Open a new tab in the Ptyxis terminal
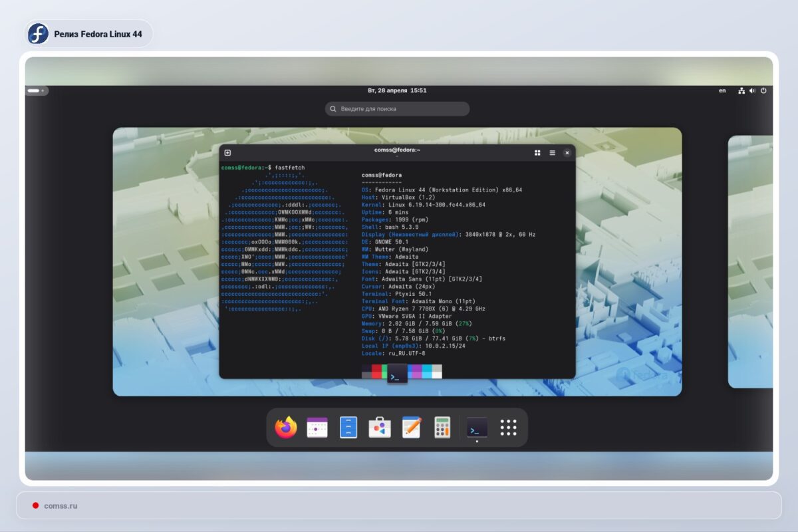798x532 pixels. click(x=227, y=152)
